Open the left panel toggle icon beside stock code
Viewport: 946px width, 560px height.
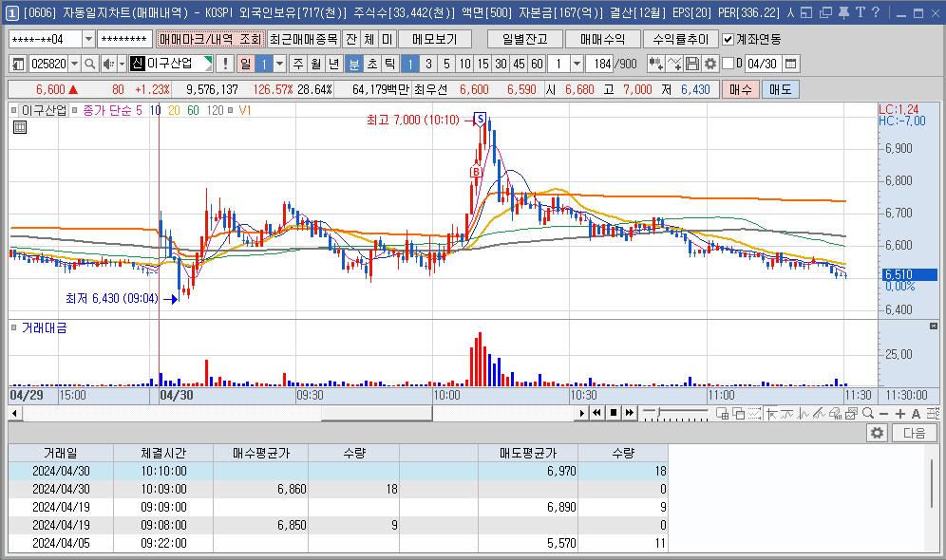click(19, 64)
